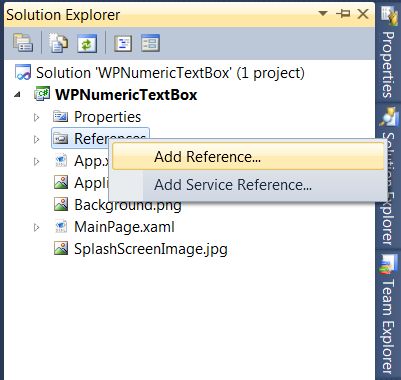Click the Auto Hide pin icon
Image resolution: width=401 pixels, height=380 pixels.
coord(343,14)
